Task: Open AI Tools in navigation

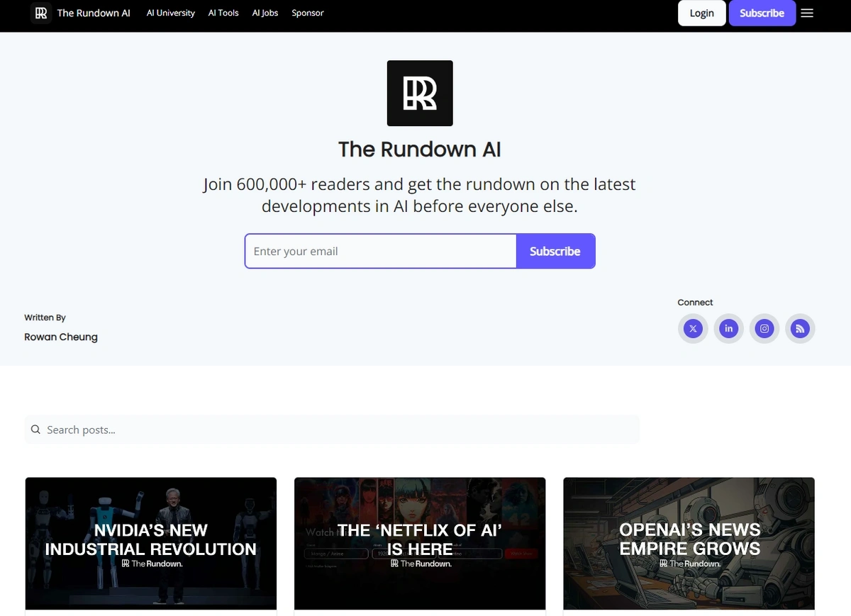Action: tap(223, 13)
